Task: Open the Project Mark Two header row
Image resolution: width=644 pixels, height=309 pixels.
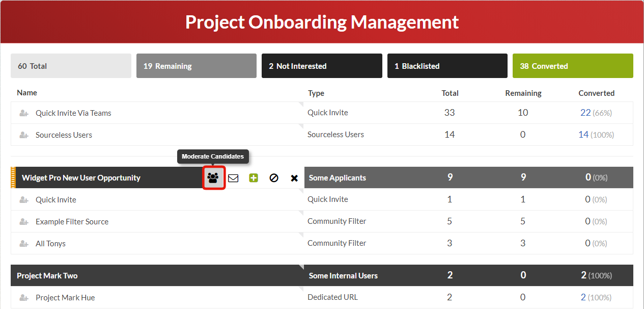Action: (x=322, y=275)
